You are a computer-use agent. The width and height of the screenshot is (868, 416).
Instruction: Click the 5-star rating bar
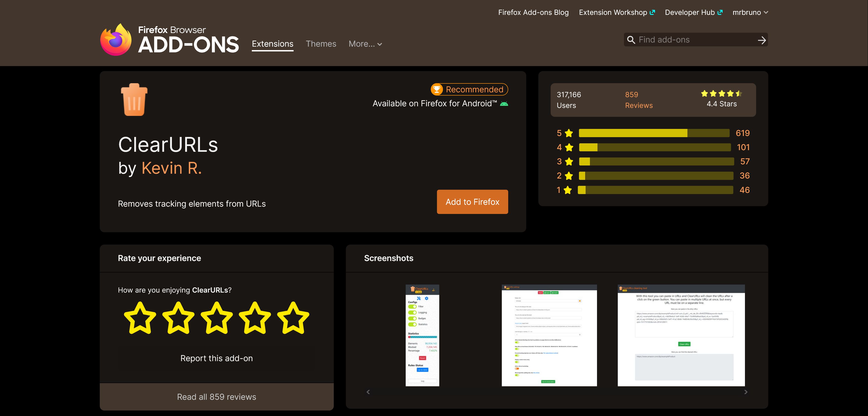point(654,133)
